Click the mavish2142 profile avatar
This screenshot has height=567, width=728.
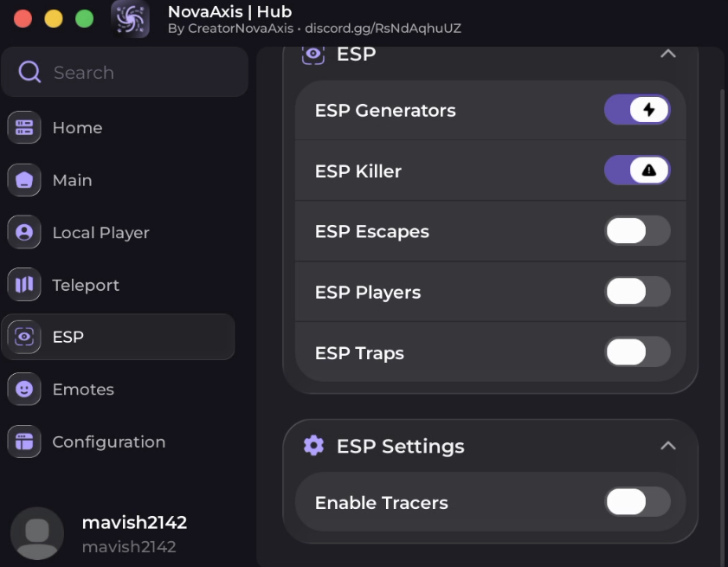(37, 532)
